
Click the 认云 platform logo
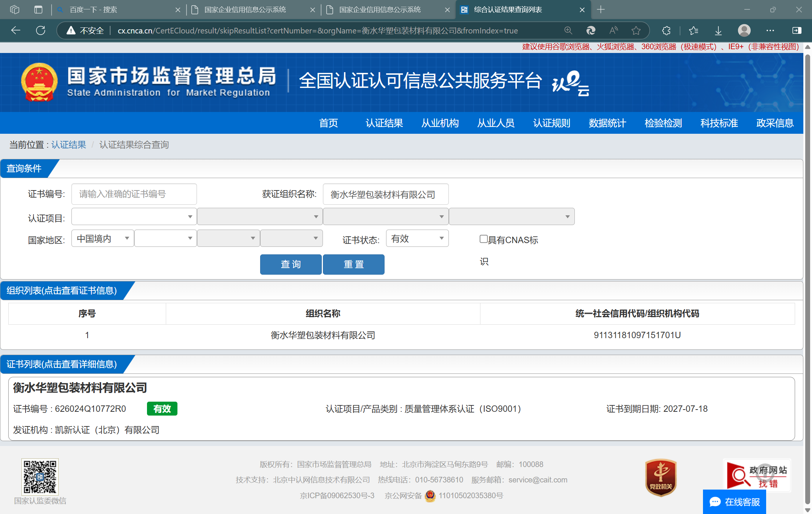pos(571,83)
